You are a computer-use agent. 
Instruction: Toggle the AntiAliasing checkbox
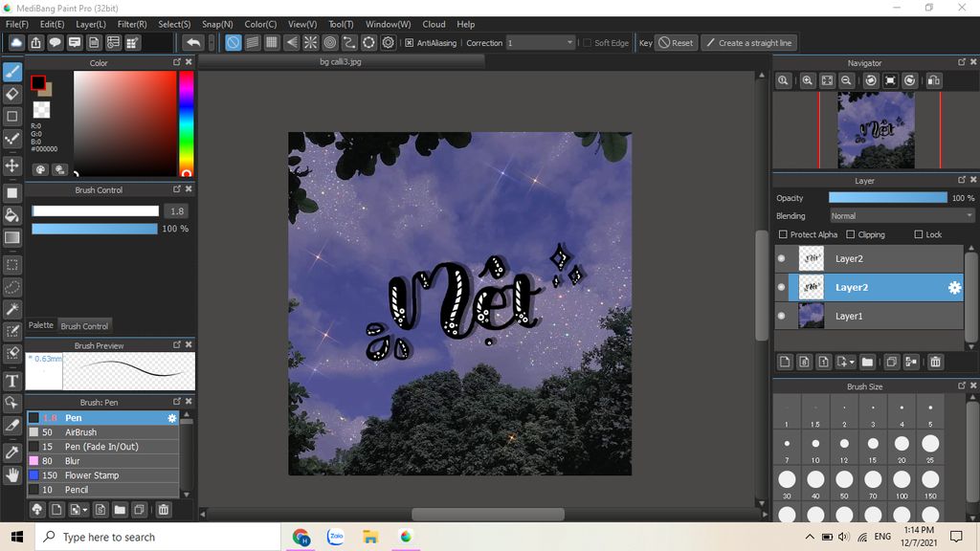tap(409, 43)
